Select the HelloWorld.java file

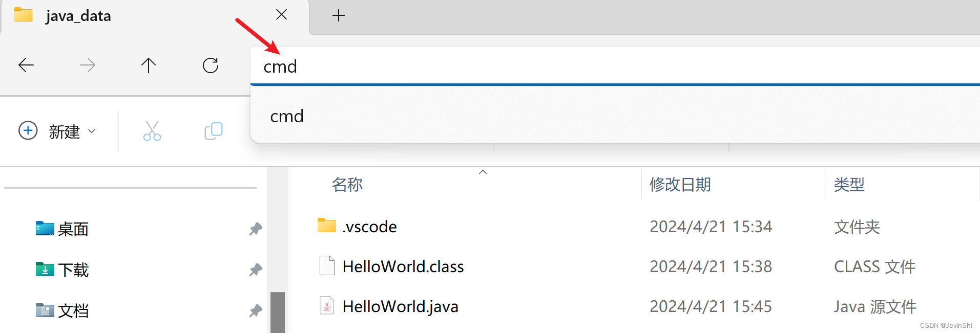400,306
